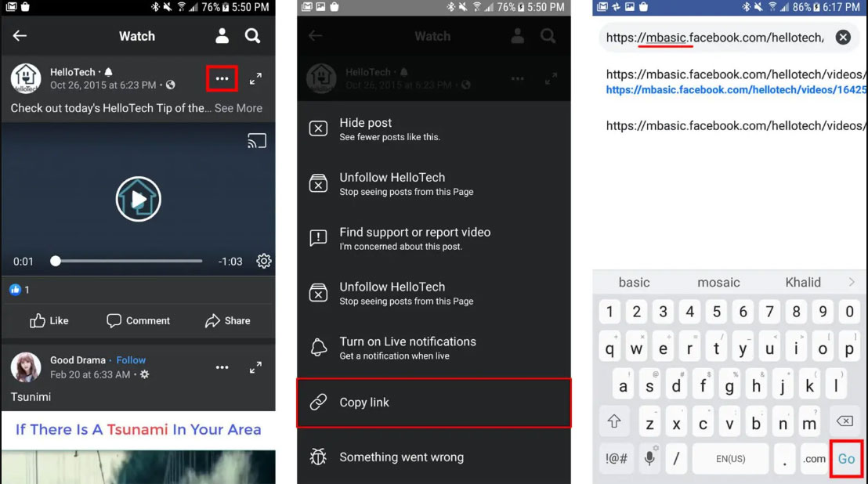Open the profile icon in left Watch header

(222, 36)
